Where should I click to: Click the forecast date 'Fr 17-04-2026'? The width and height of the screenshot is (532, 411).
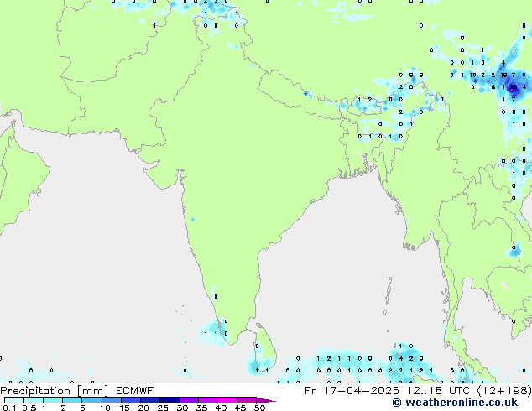tap(352, 391)
